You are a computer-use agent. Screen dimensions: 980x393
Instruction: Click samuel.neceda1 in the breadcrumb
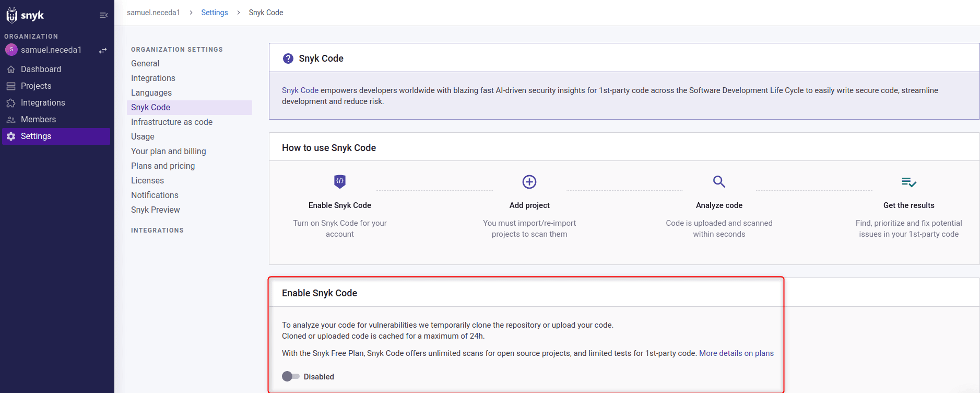click(x=154, y=13)
